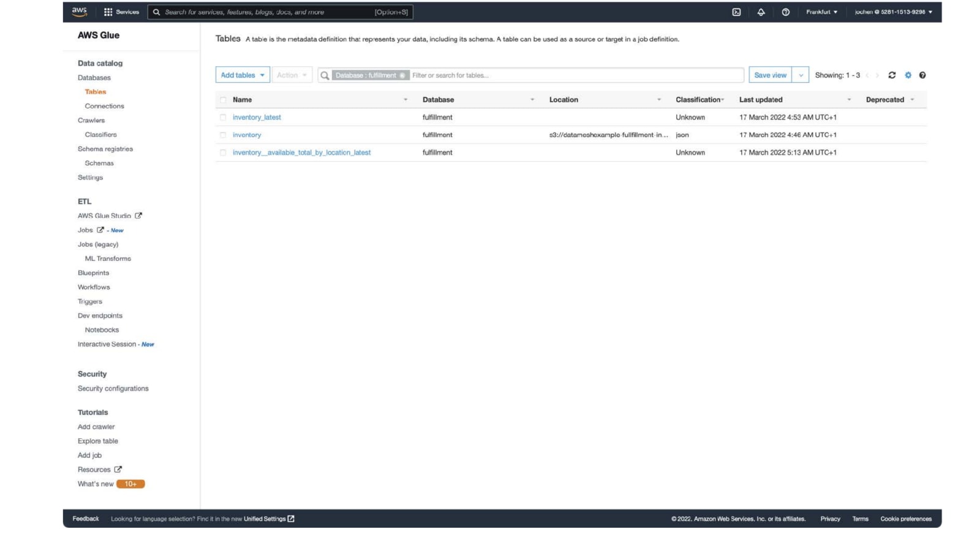Remove the Database fulfillment filter chip
The height and width of the screenshot is (551, 980).
(402, 75)
